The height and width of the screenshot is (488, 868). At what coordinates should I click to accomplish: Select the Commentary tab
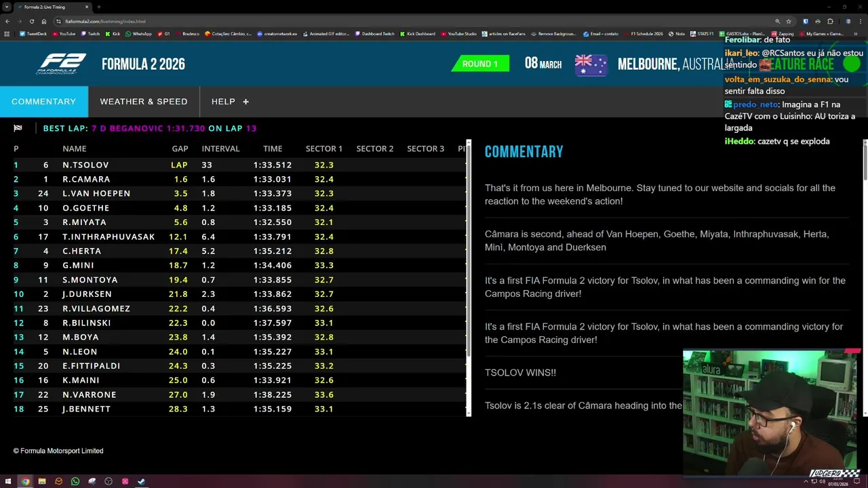pos(44,102)
